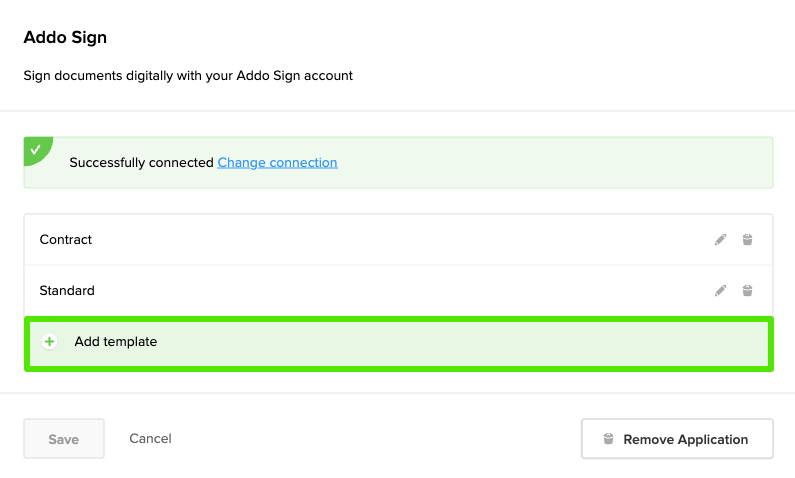
Task: Click empty area of the green success banner
Action: (550, 162)
